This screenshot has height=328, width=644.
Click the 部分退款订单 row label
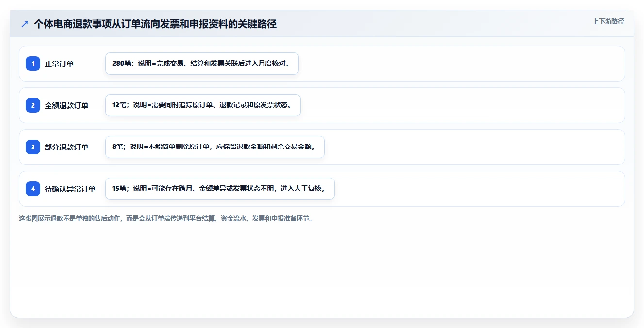pyautogui.click(x=66, y=147)
